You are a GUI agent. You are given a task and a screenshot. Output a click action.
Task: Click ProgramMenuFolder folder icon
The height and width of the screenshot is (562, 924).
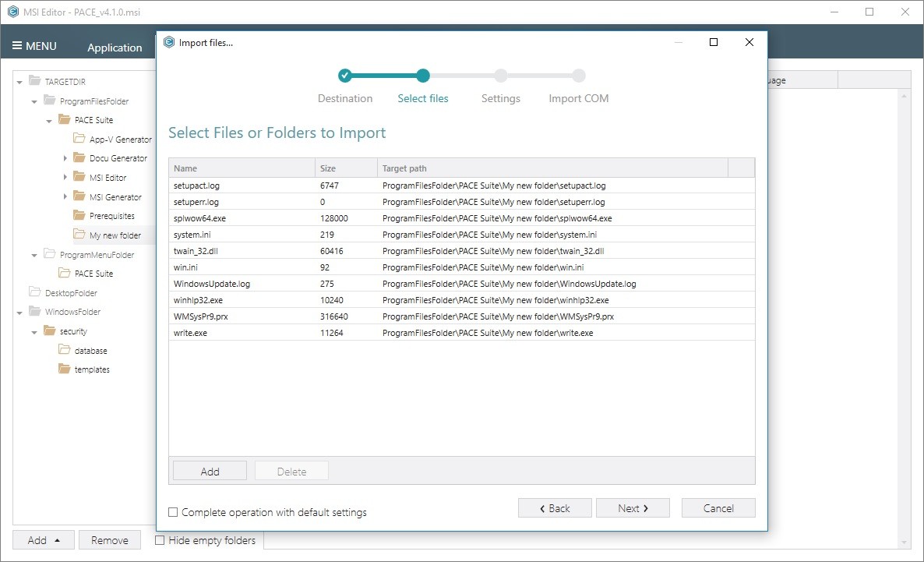click(x=50, y=254)
